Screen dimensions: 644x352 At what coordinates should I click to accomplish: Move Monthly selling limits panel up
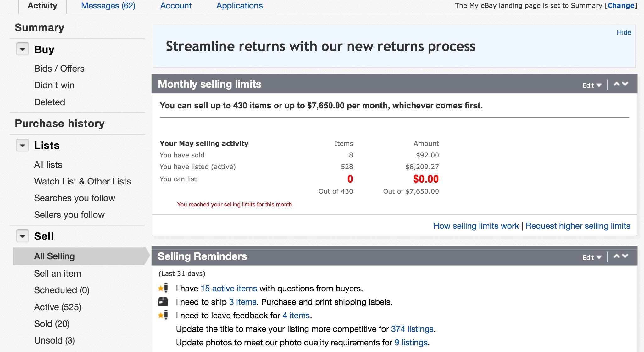tap(617, 84)
